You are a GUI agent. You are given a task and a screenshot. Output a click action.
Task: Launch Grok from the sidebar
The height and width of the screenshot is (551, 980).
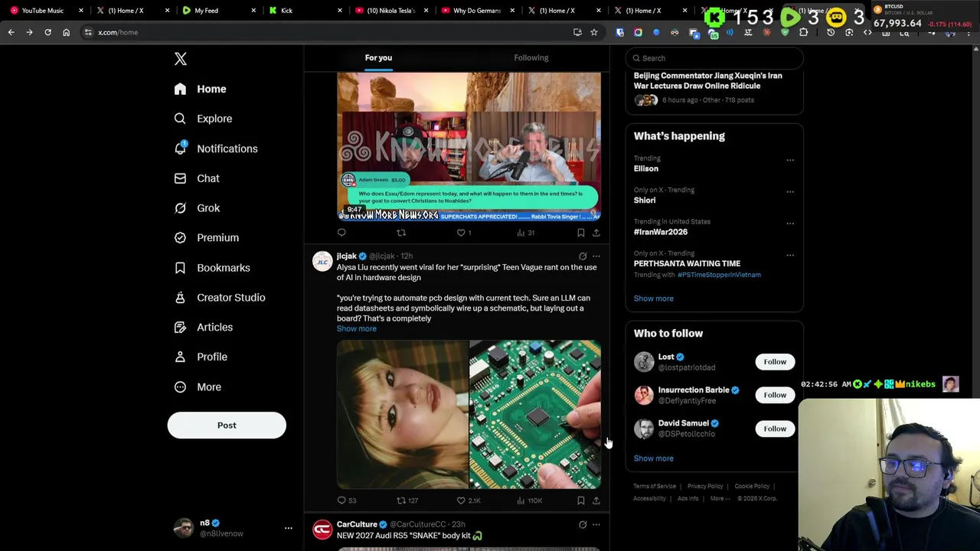click(197, 208)
